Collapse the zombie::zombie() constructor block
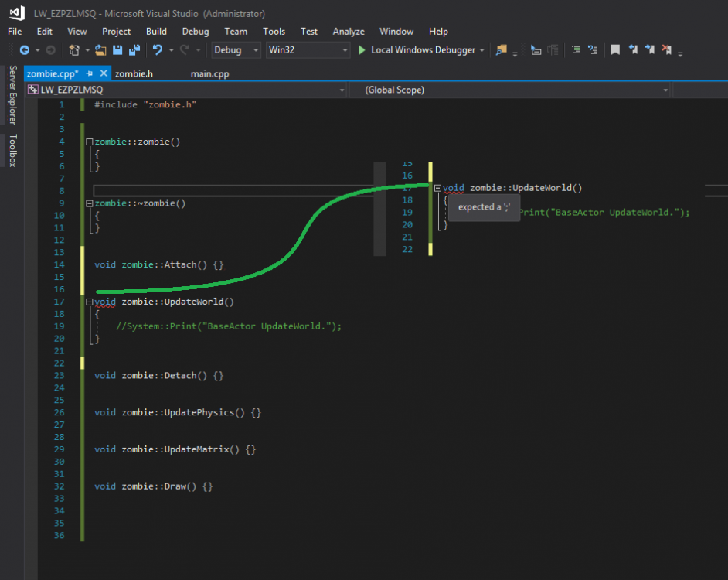Screen dimensions: 728x580 coord(89,142)
